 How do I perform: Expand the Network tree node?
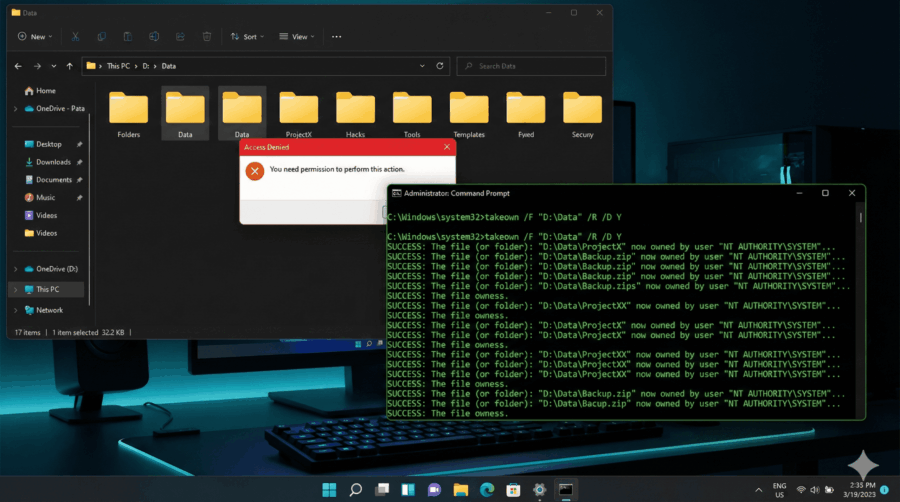(x=15, y=310)
